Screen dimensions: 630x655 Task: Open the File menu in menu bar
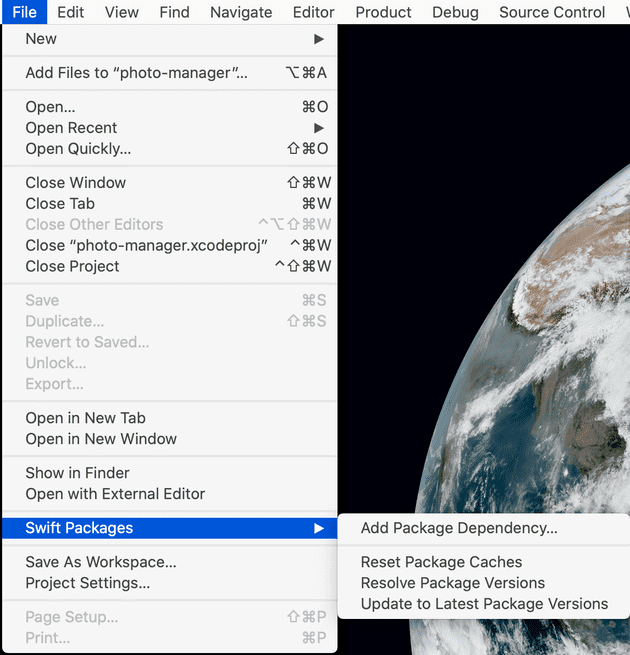coord(24,12)
